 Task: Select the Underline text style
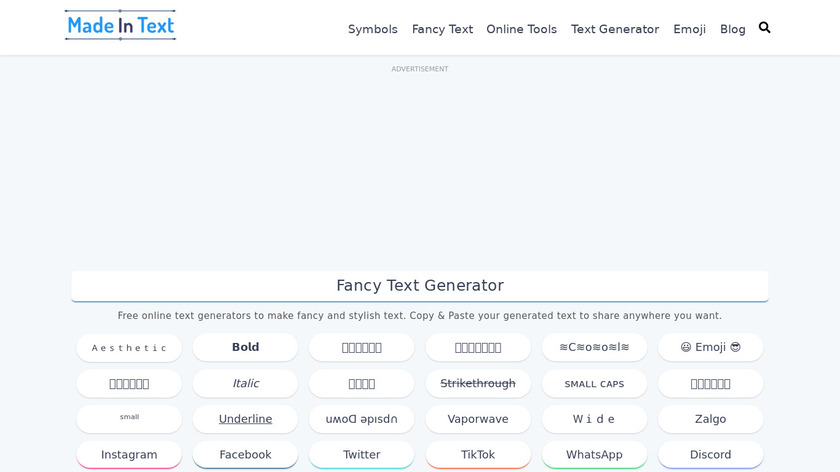click(245, 419)
